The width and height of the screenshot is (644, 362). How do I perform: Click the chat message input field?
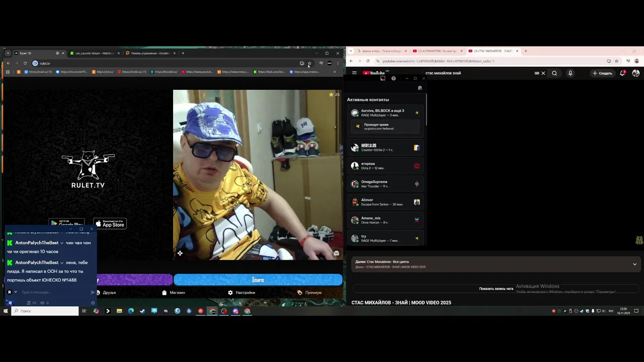tap(54, 292)
